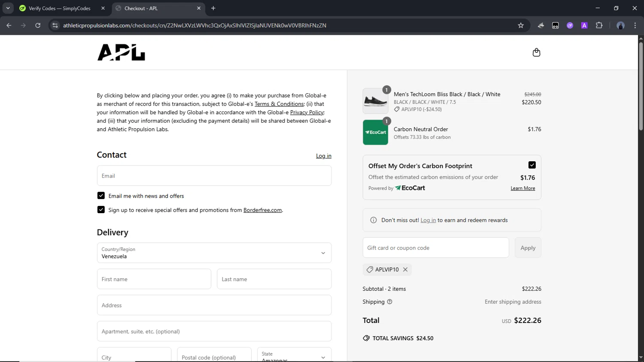The image size is (644, 362).
Task: Focus the City field
Action: tap(134, 355)
